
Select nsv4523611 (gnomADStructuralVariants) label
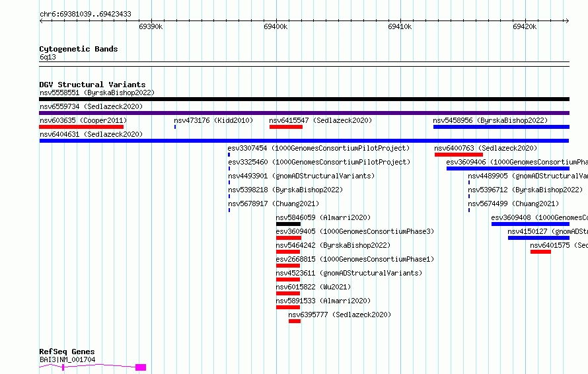349,273
